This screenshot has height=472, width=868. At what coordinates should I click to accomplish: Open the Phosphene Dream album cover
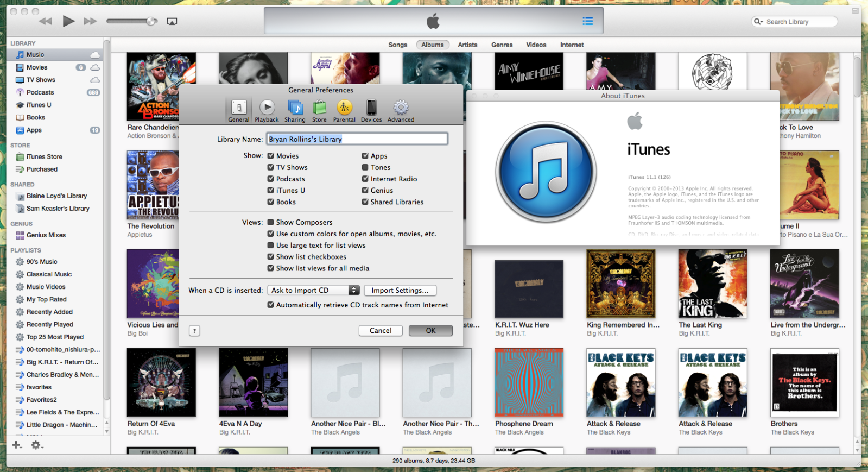tap(529, 383)
